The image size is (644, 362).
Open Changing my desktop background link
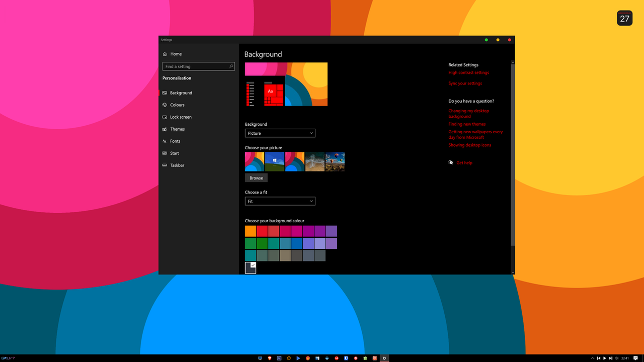pyautogui.click(x=469, y=114)
